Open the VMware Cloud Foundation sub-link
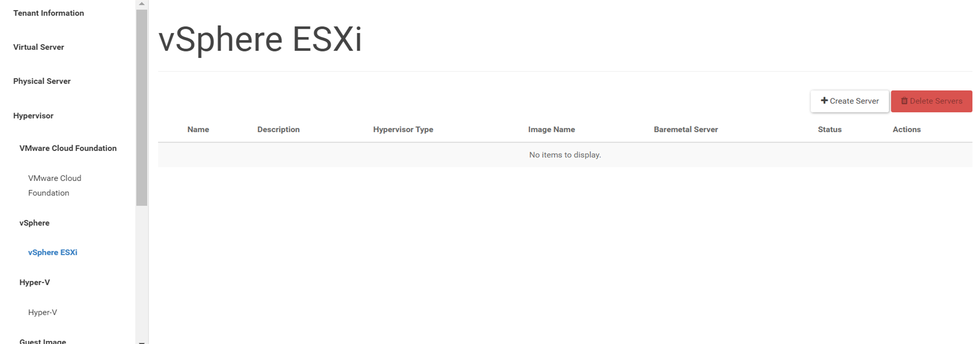980x344 pixels. pos(55,185)
